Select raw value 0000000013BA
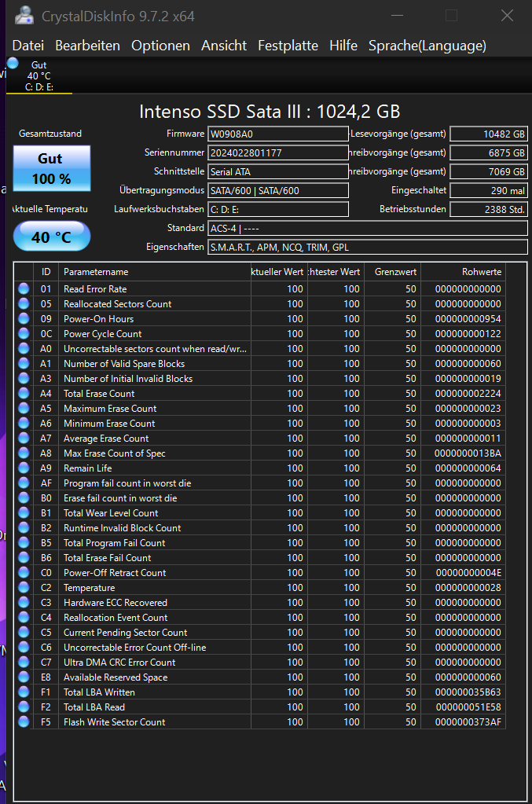532x804 pixels. pos(468,453)
